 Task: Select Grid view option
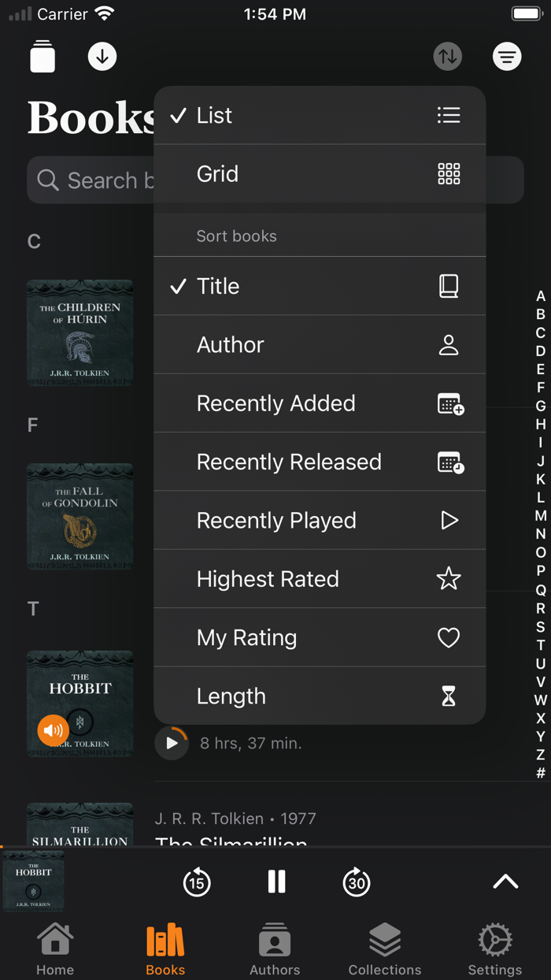[x=320, y=174]
